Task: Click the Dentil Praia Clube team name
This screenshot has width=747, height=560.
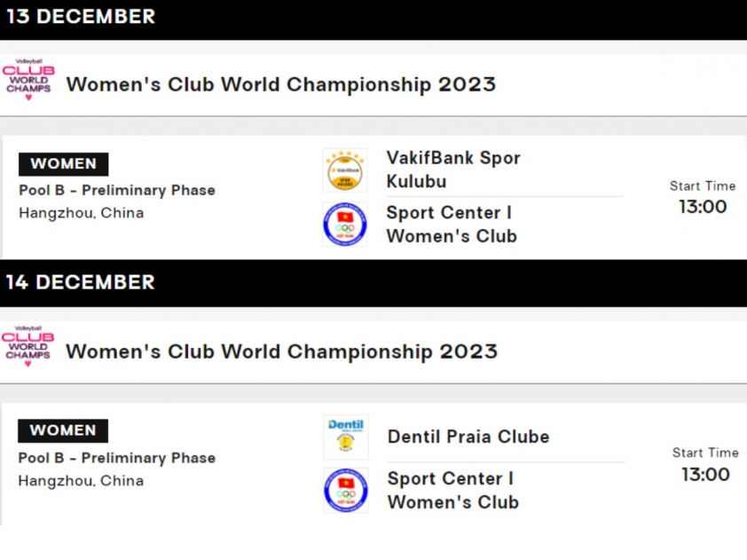Action: [468, 437]
